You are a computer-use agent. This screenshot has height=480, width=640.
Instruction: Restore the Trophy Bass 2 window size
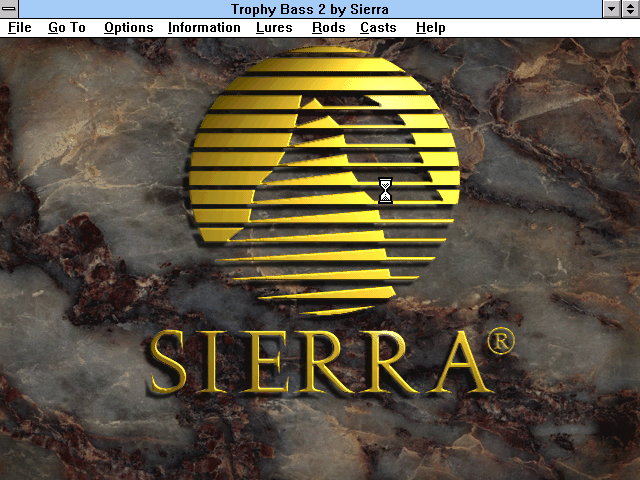click(x=630, y=9)
